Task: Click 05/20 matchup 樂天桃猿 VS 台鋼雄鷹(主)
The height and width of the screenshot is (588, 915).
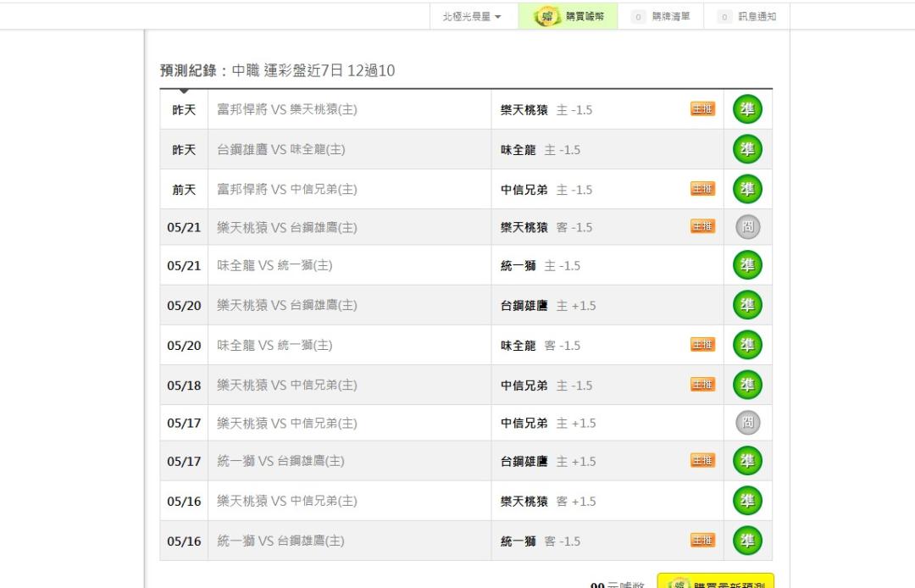Action: [287, 305]
